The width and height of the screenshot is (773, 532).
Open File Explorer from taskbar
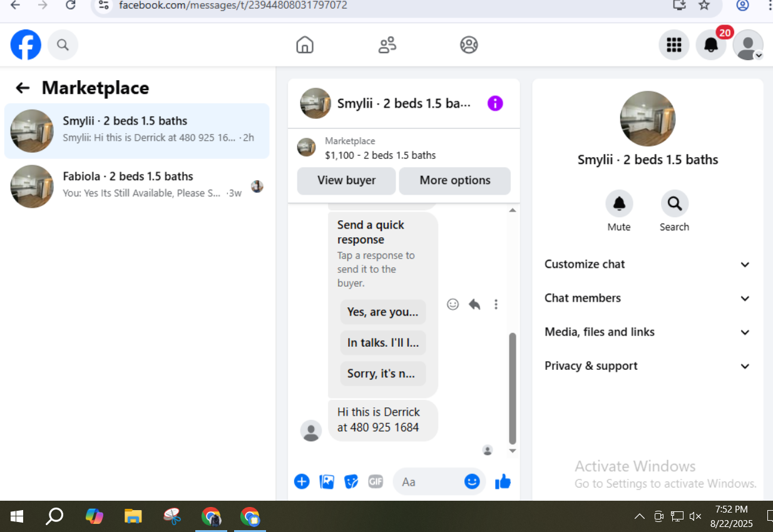click(x=133, y=516)
